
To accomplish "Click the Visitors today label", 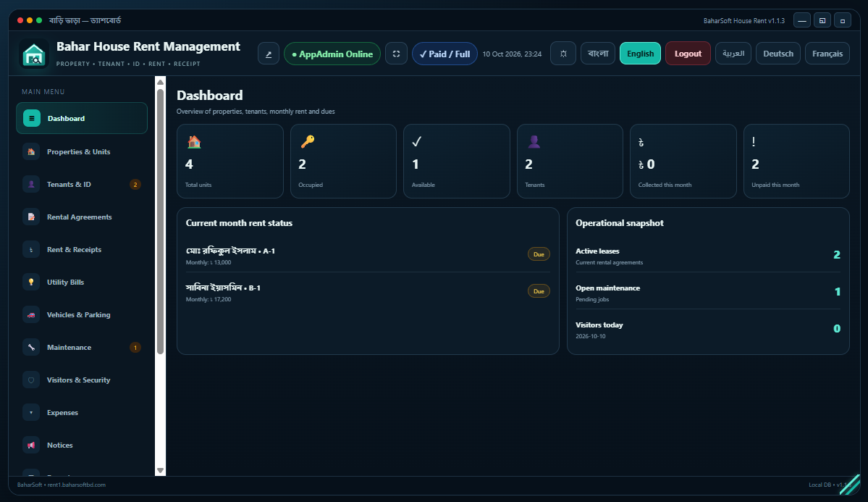I will pos(599,325).
